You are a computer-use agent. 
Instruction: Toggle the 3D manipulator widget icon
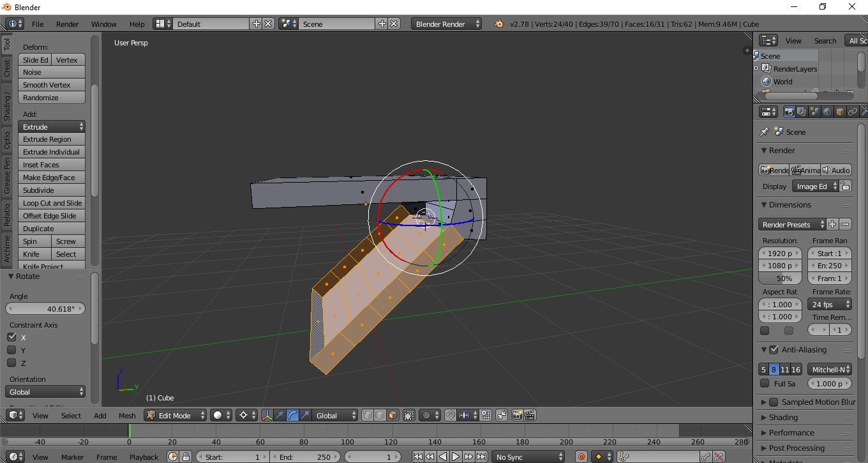point(267,415)
